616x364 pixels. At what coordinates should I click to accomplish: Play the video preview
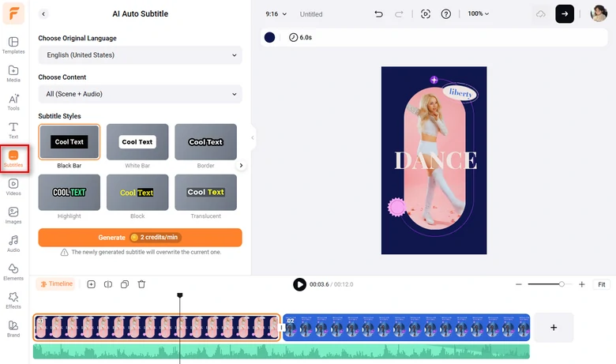(x=299, y=284)
